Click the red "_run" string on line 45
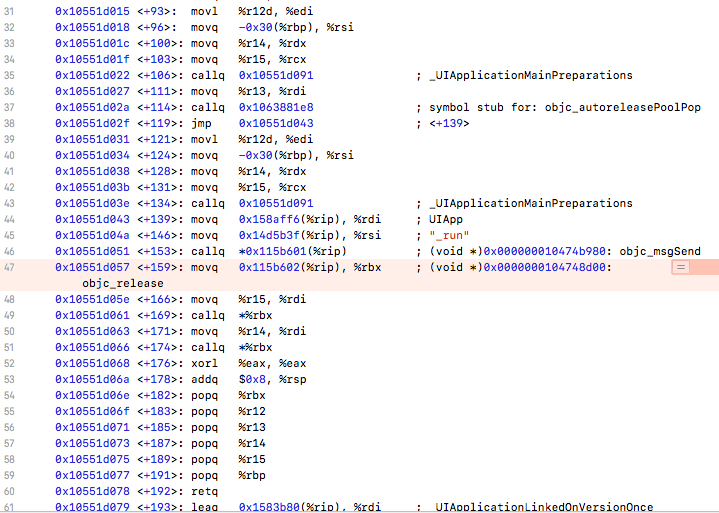This screenshot has height=513, width=719. (449, 235)
